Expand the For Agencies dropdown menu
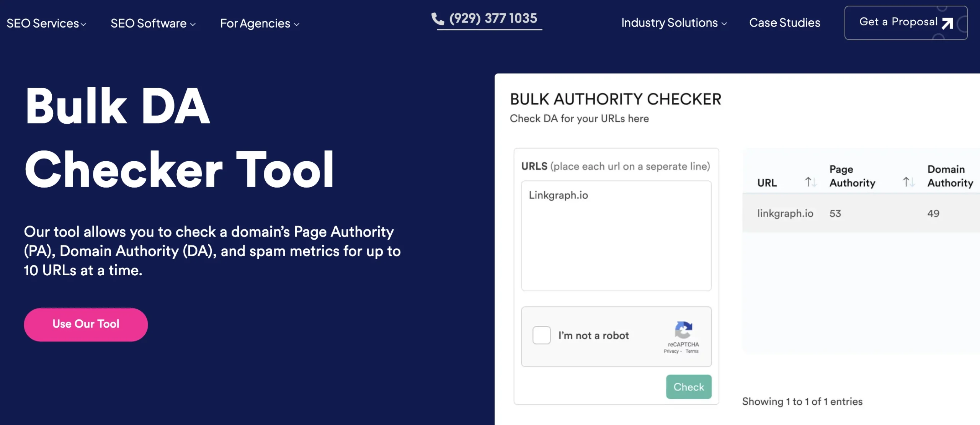 click(x=260, y=23)
